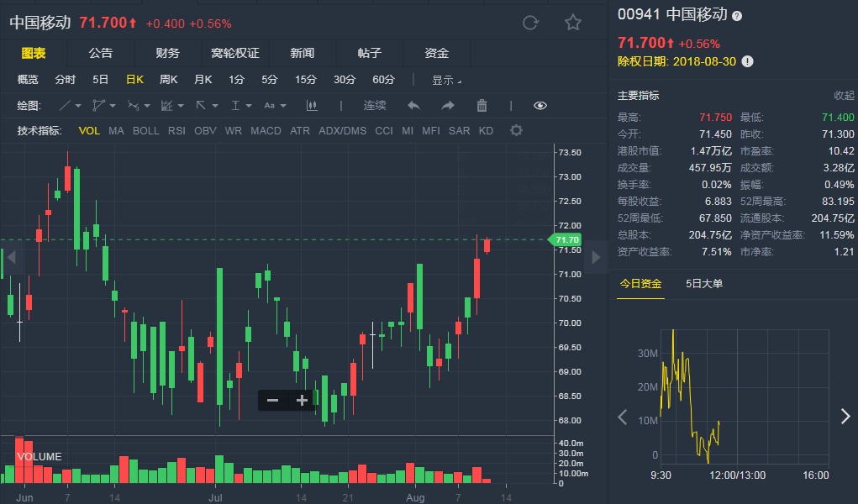Go to next fund chart arrow
Image resolution: width=858 pixels, height=504 pixels.
tap(845, 417)
